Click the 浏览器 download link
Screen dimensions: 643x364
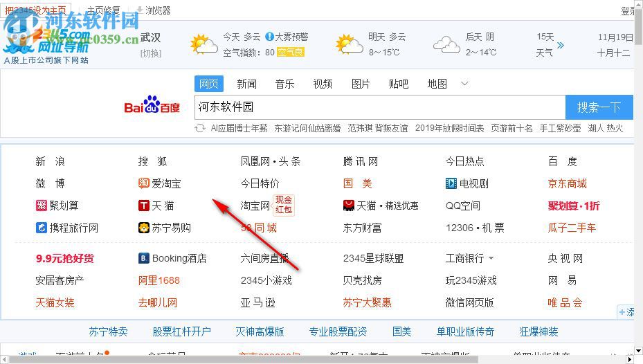click(154, 10)
